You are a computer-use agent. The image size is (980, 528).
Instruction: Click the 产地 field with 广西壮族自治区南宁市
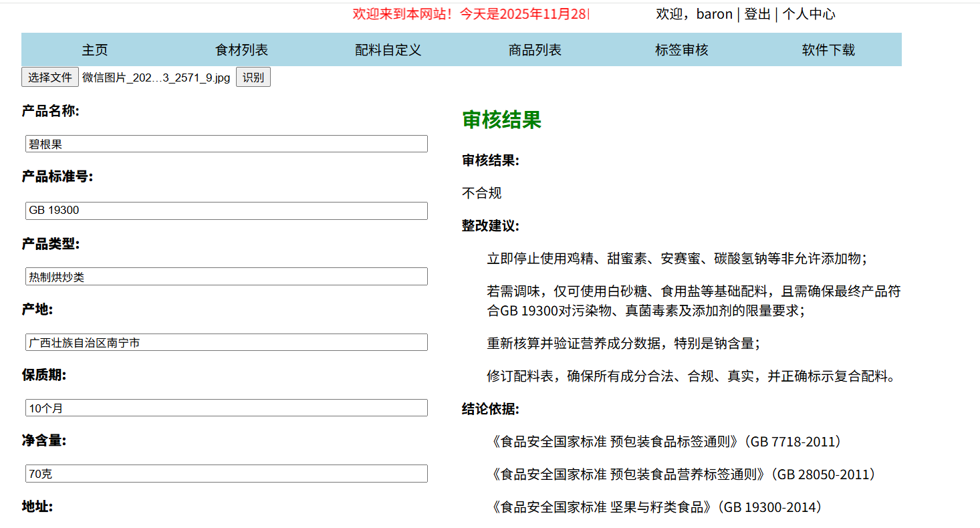pyautogui.click(x=227, y=343)
